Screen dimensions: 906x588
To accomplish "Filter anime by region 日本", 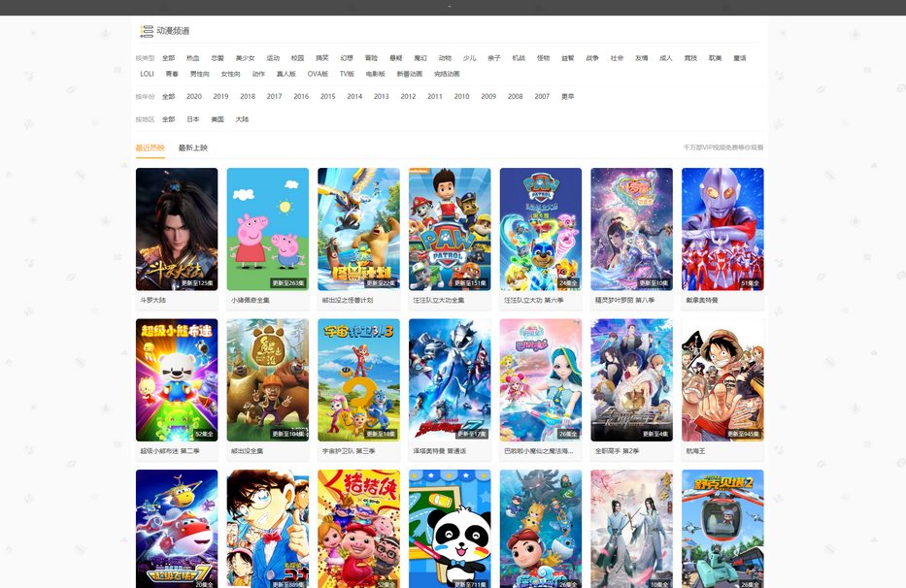I will [x=193, y=119].
